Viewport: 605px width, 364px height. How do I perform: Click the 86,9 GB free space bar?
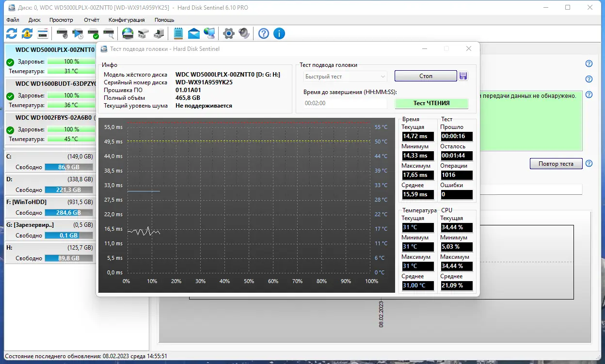click(69, 167)
